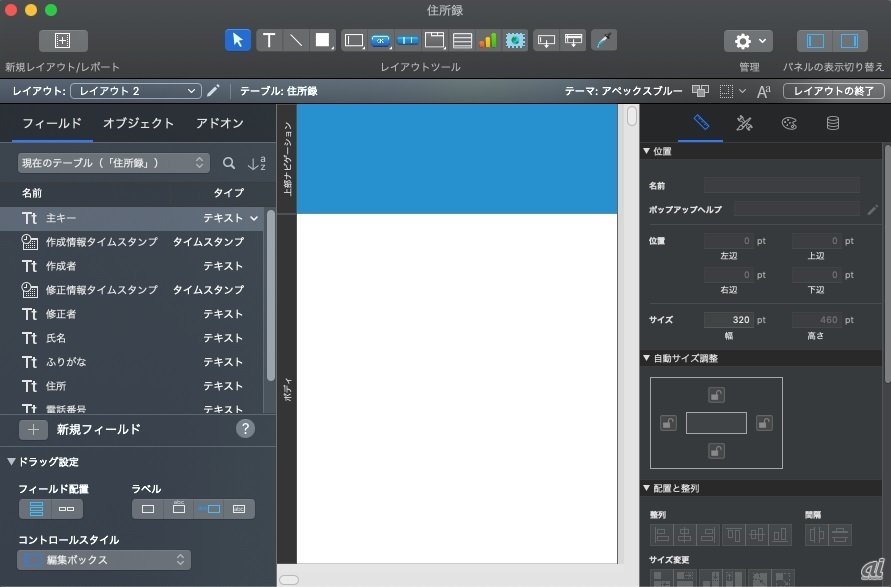Select the Text tool in toolbar
The image size is (891, 587).
pos(269,40)
